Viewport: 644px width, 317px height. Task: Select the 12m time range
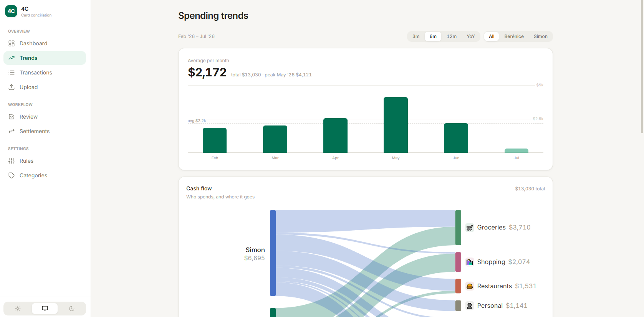point(452,36)
